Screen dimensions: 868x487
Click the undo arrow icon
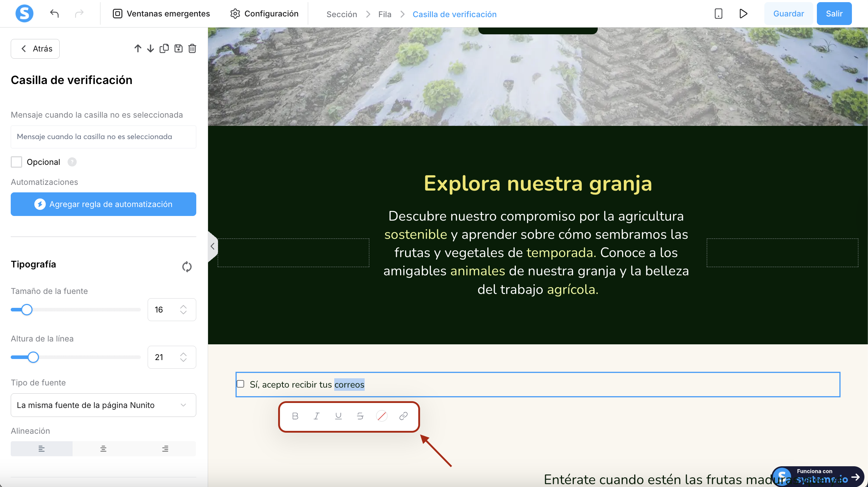pos(54,14)
